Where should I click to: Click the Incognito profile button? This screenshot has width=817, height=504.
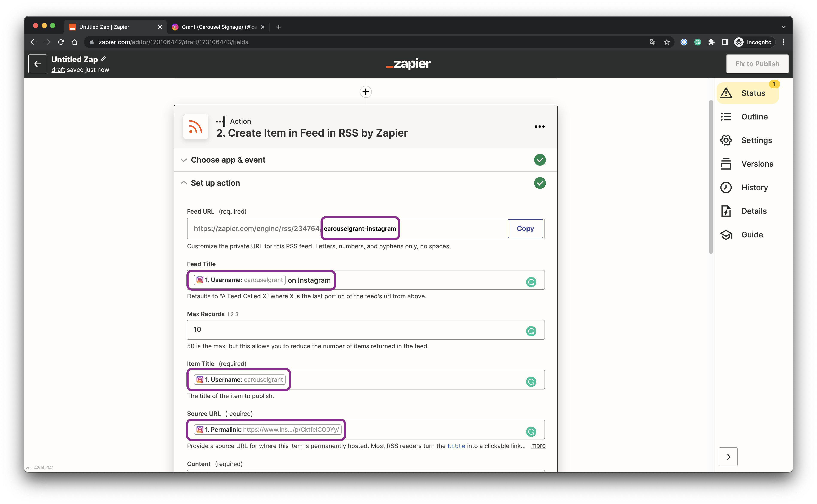pos(753,42)
